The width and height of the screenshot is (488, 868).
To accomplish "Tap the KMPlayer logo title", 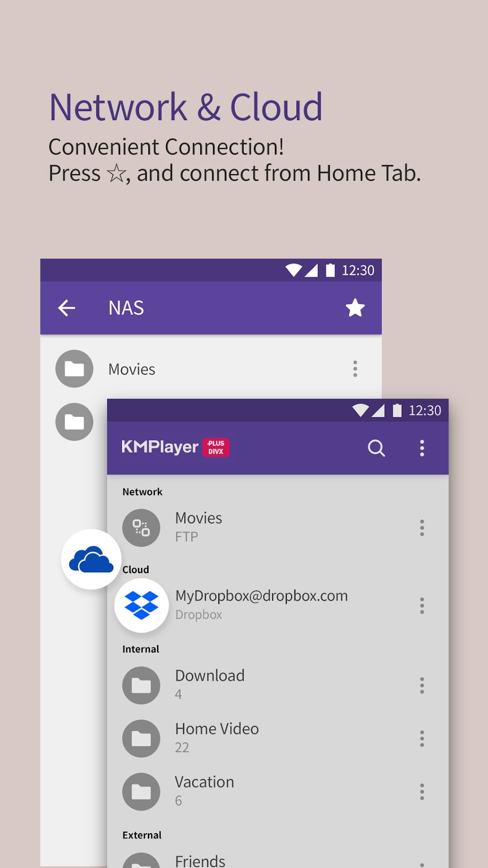I will (x=160, y=447).
